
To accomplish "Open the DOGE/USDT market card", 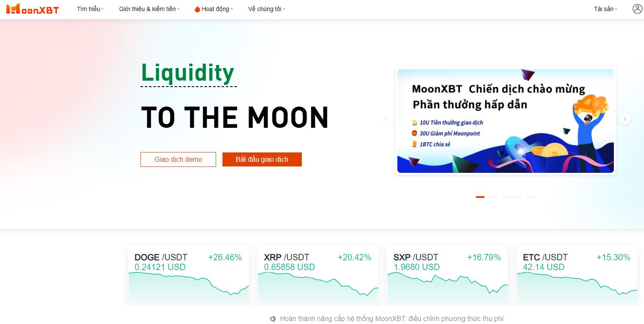I will [x=188, y=276].
